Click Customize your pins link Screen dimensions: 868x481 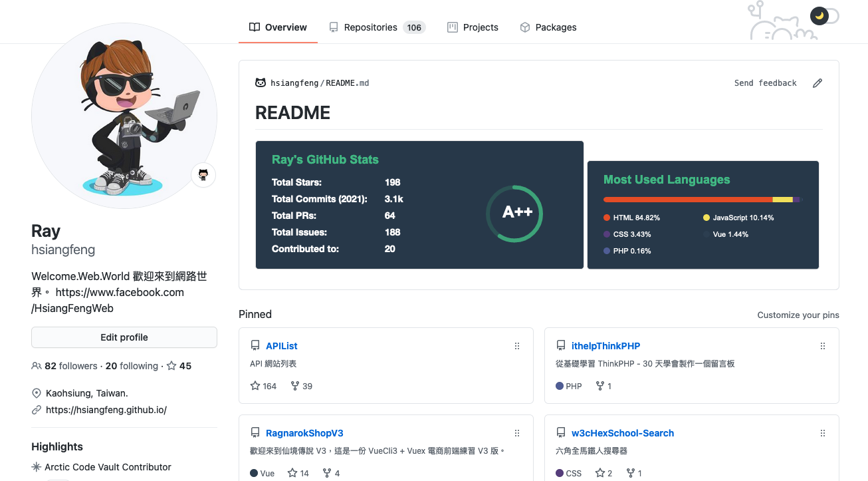click(x=798, y=315)
